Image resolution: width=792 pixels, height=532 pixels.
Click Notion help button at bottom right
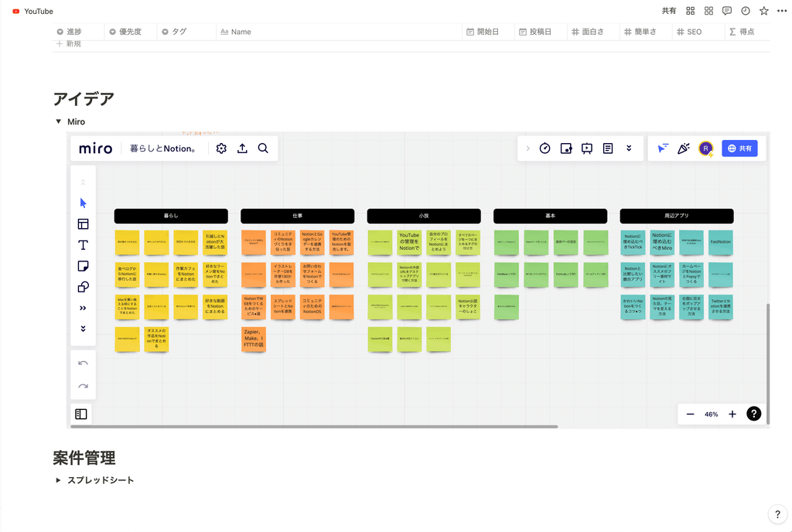(778, 514)
